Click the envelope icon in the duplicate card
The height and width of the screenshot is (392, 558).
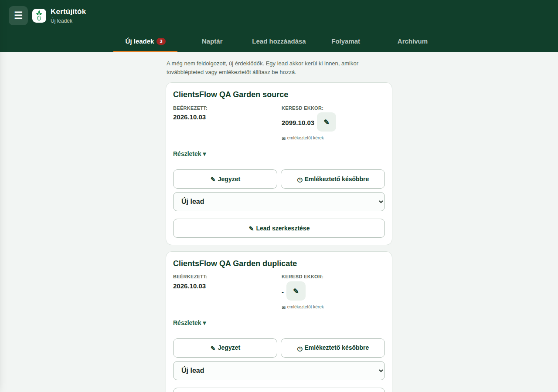283,307
